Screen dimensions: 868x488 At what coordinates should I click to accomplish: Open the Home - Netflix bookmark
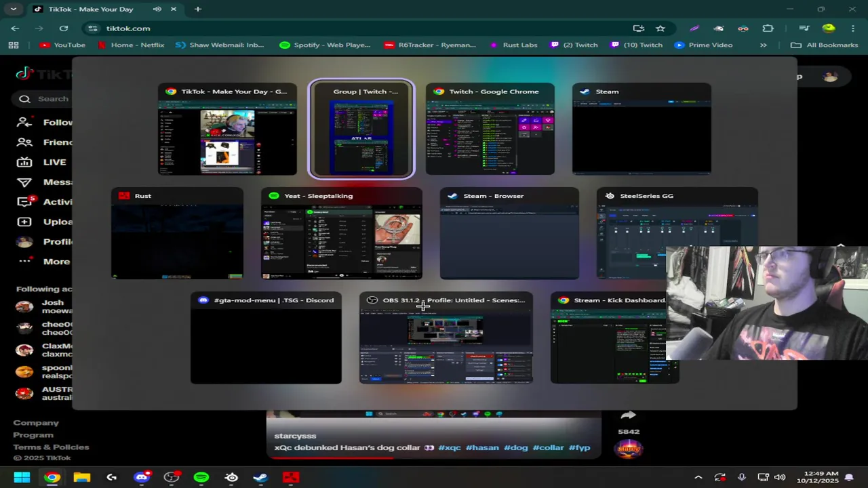[131, 45]
